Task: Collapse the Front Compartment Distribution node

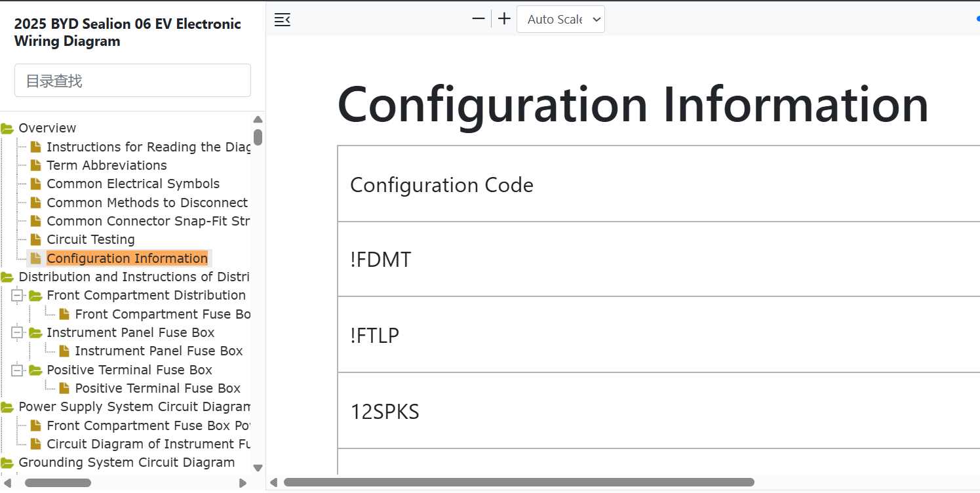Action: click(17, 296)
